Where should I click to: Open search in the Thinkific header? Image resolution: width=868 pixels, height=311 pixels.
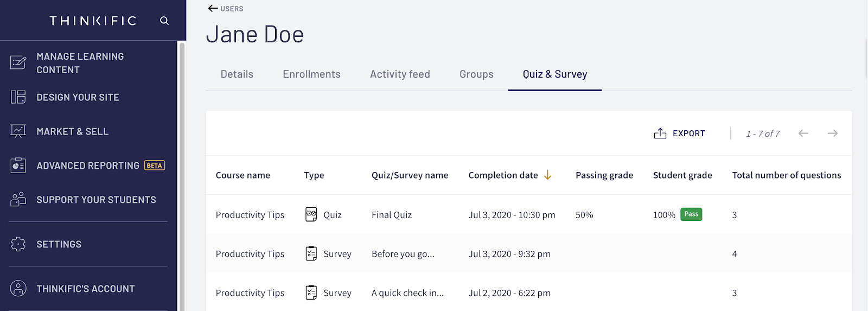164,21
